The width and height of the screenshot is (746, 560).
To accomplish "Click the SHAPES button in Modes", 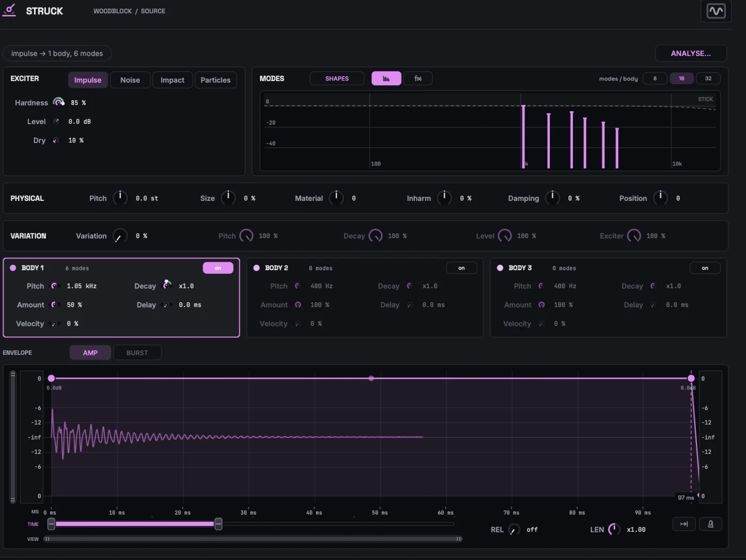I will click(x=337, y=78).
